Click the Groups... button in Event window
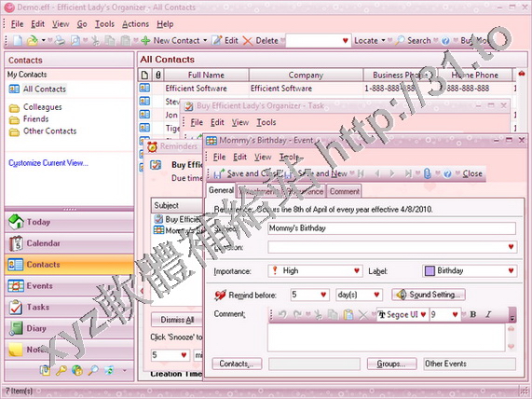Screen dimensions: 532x399 point(391,364)
